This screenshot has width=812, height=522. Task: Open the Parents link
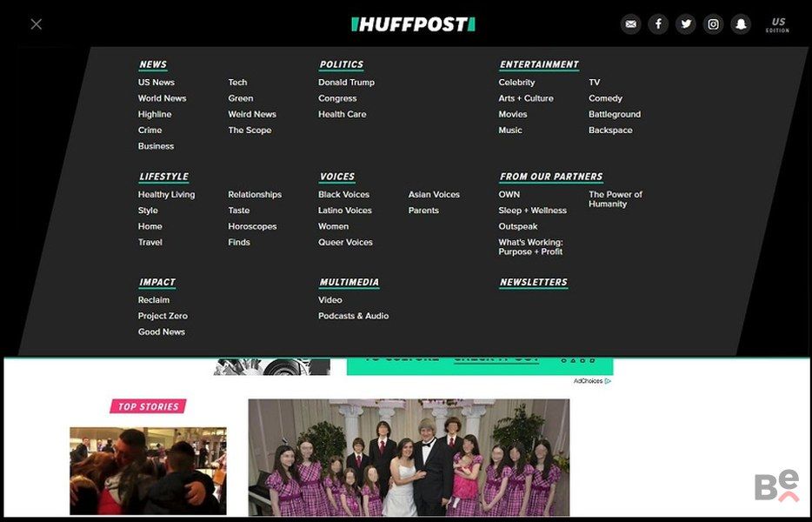point(423,211)
